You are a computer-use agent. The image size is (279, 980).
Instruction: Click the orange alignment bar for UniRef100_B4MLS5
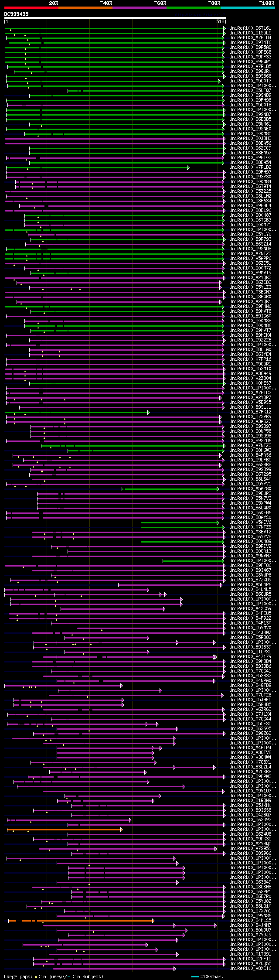click(x=81, y=921)
